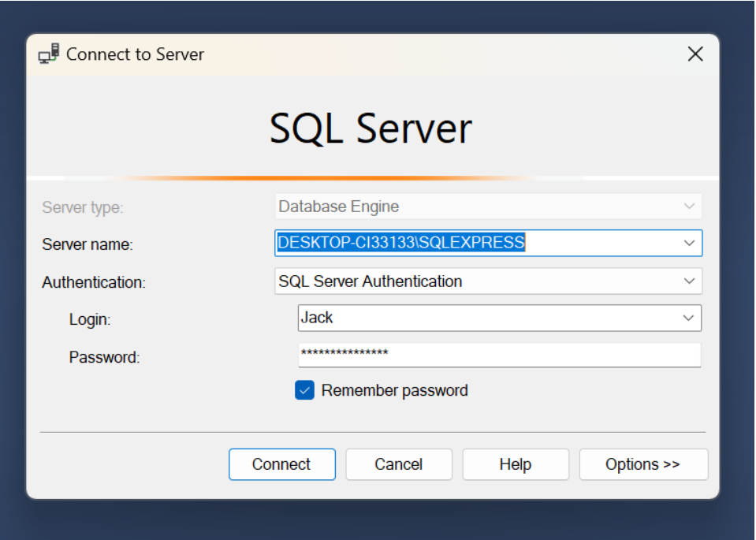Image resolution: width=756 pixels, height=540 pixels.
Task: Click the Remember password label text
Action: (x=394, y=390)
